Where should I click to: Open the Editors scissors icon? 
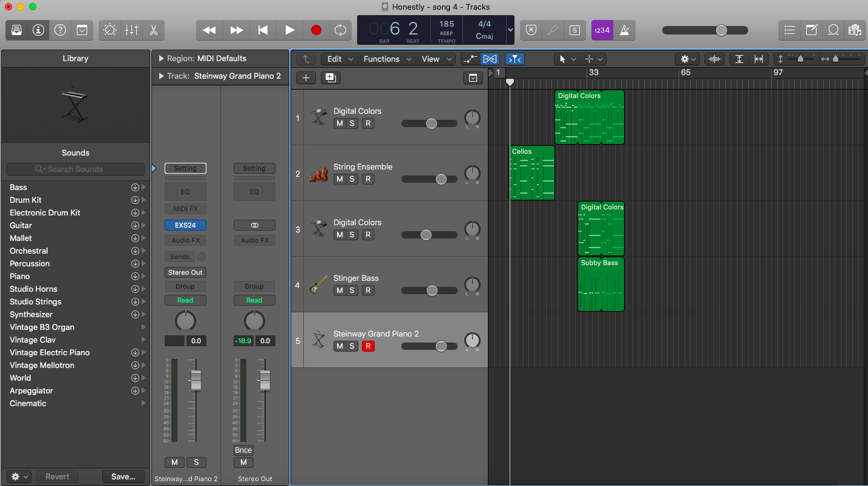[153, 30]
